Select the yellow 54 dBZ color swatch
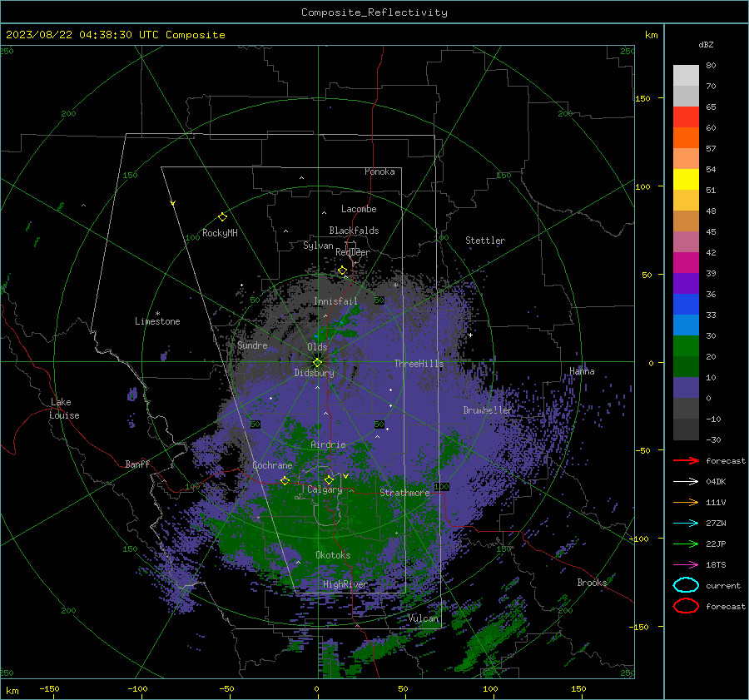Screen dimensions: 749x700 [686, 180]
